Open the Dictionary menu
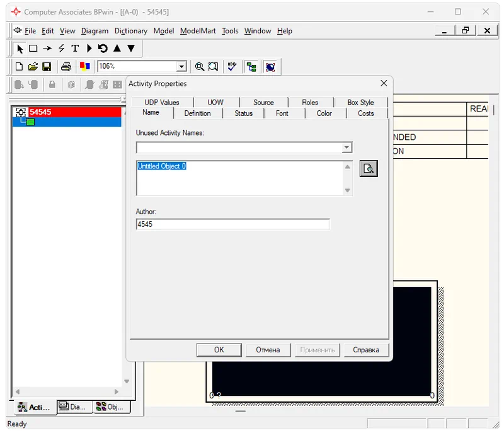 (x=131, y=31)
